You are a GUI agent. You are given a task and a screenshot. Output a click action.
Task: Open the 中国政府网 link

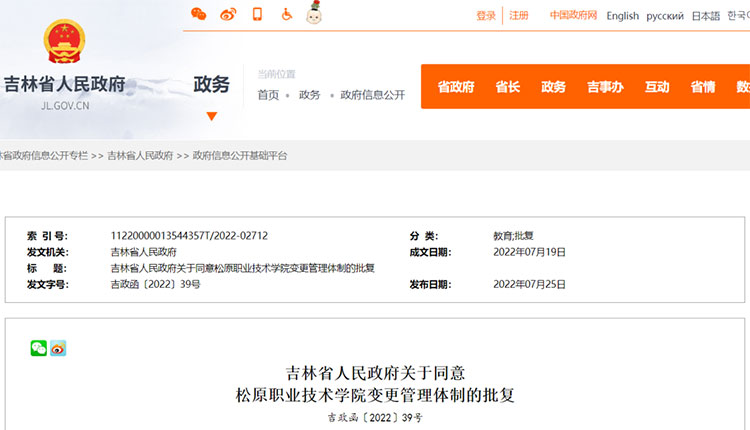[574, 15]
